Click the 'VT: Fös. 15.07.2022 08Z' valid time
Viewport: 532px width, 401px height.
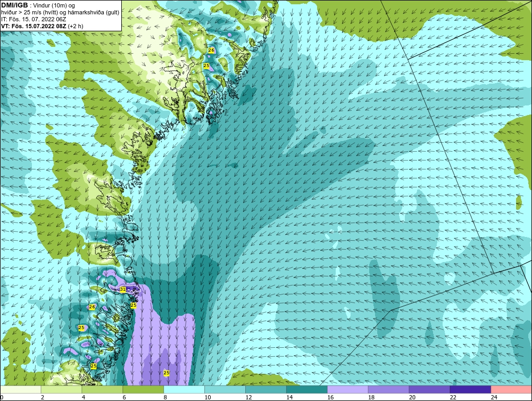click(34, 26)
